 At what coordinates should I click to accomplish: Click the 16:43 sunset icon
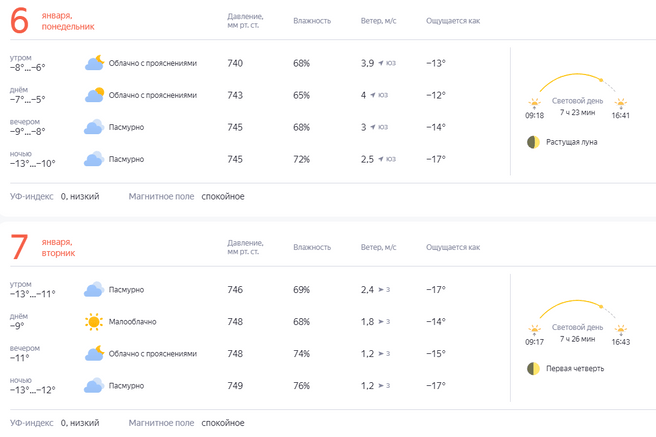tap(620, 329)
